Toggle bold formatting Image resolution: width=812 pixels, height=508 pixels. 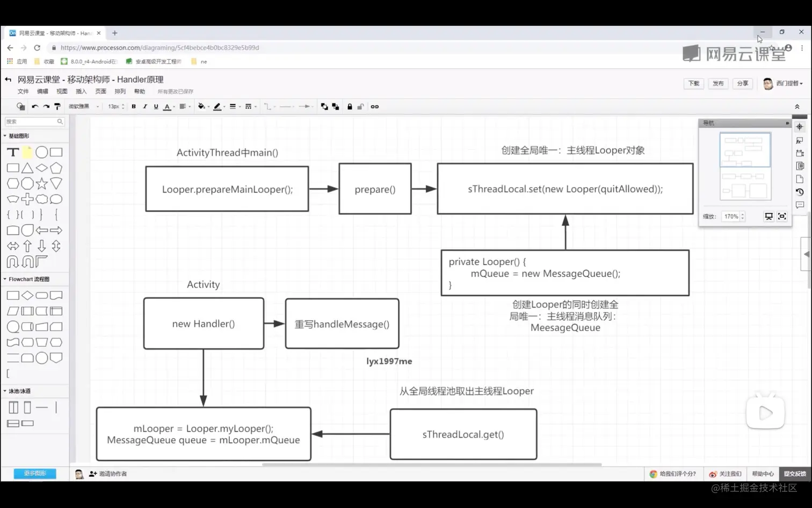click(x=134, y=106)
